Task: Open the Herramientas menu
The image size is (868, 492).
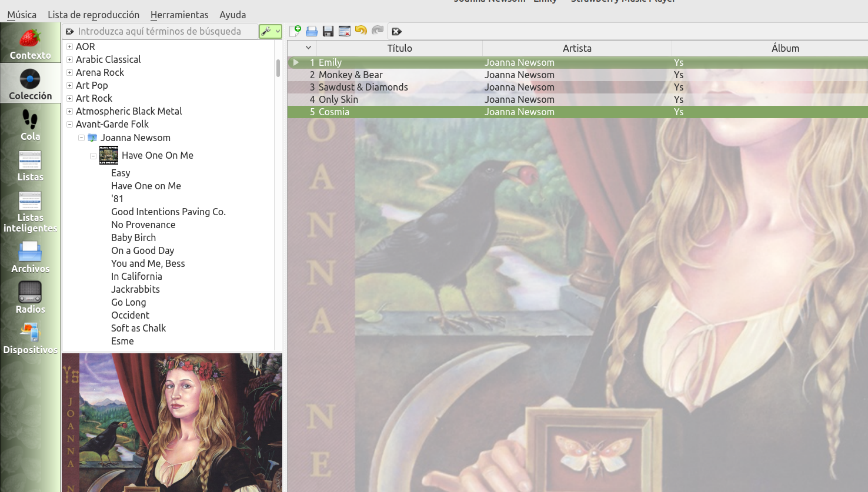Action: 179,15
